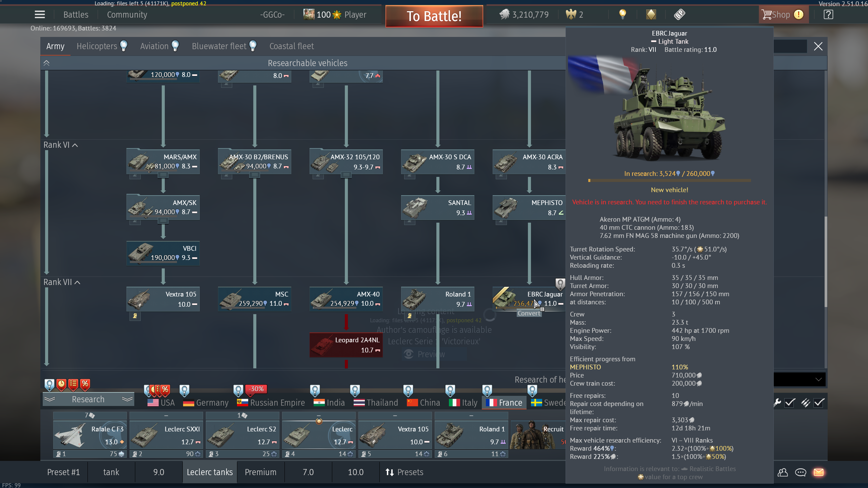Select the Vextra 105 research tree card
The height and width of the screenshot is (488, 868).
pyautogui.click(x=163, y=299)
